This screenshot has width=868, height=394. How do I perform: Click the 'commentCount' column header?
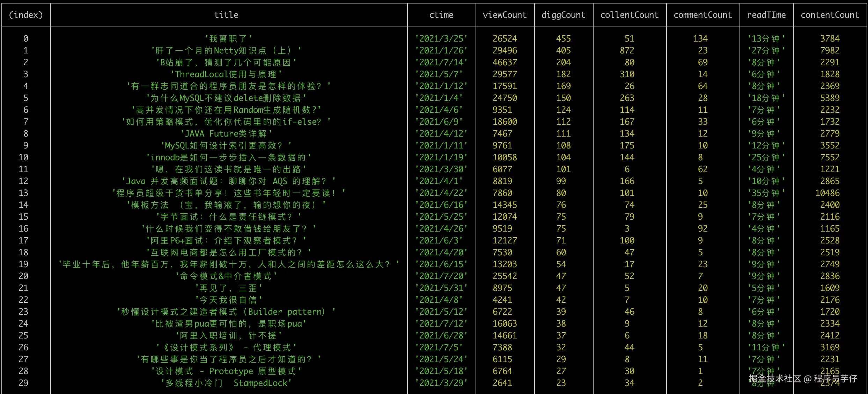tap(703, 15)
